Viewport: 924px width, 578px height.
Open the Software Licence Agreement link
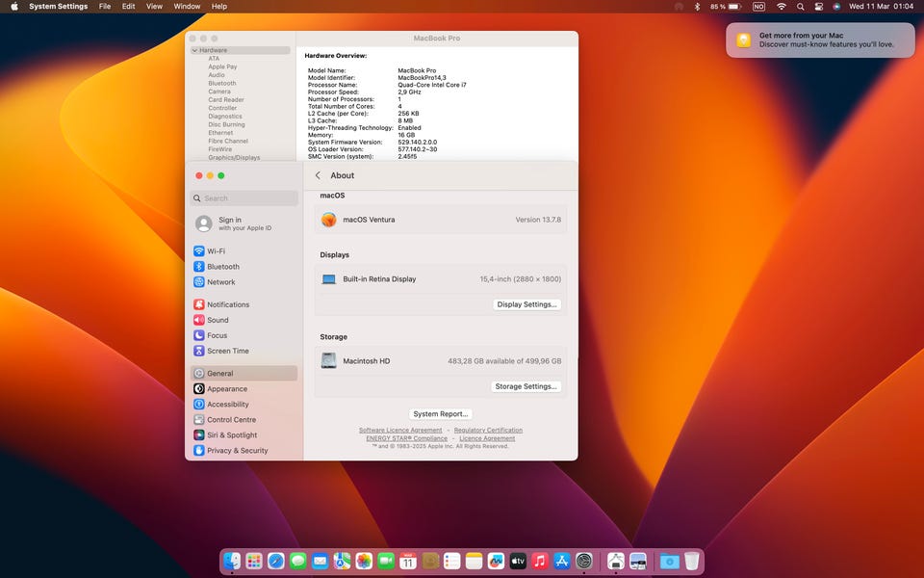tap(400, 431)
